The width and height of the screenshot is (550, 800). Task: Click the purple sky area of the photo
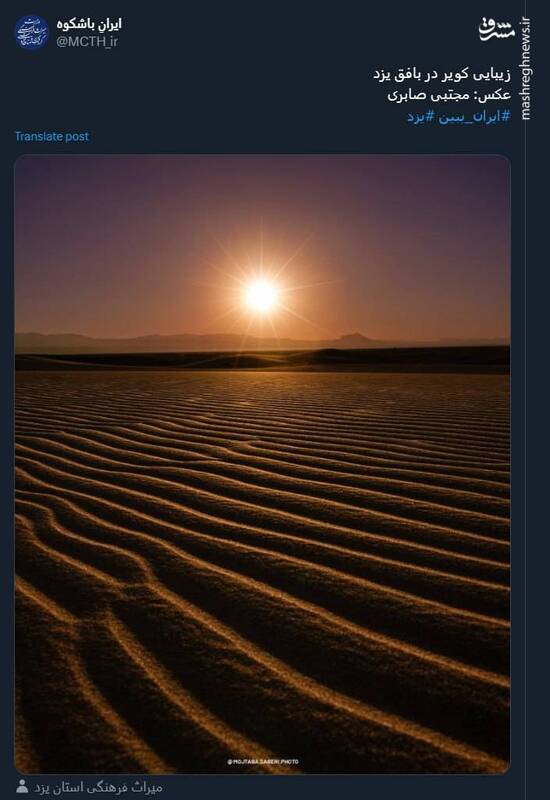[262, 204]
